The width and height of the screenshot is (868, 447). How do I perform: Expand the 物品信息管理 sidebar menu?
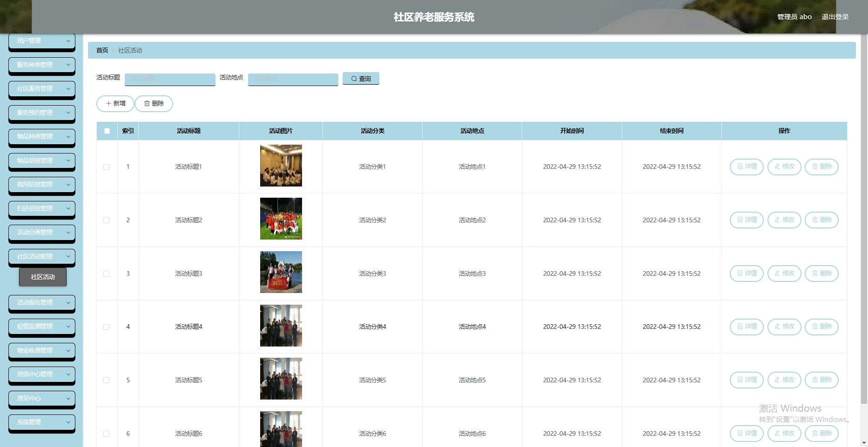(x=42, y=160)
